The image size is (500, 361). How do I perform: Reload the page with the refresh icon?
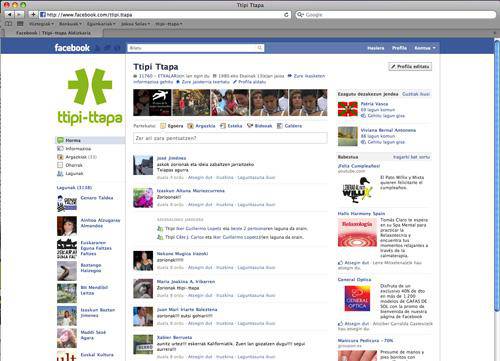[286, 15]
